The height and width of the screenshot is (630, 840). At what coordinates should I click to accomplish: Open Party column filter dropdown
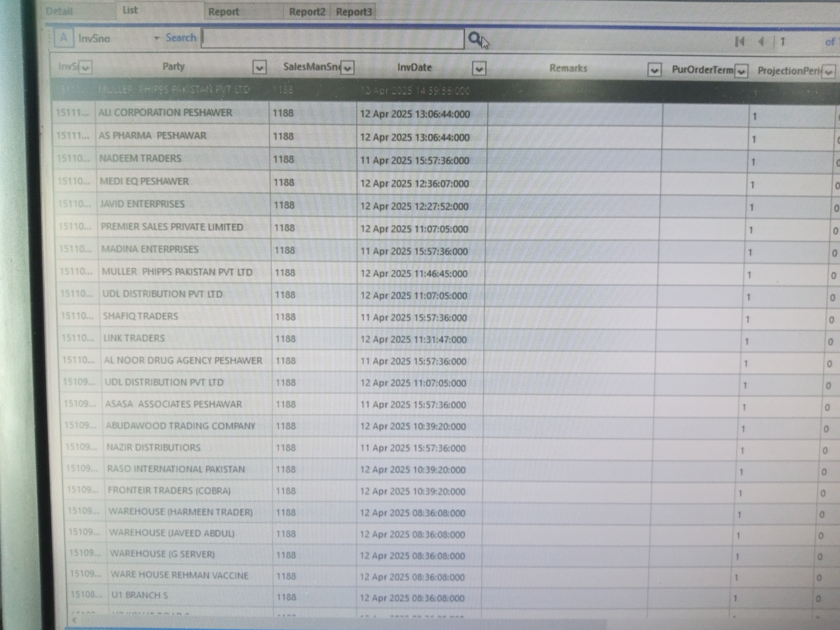(259, 68)
